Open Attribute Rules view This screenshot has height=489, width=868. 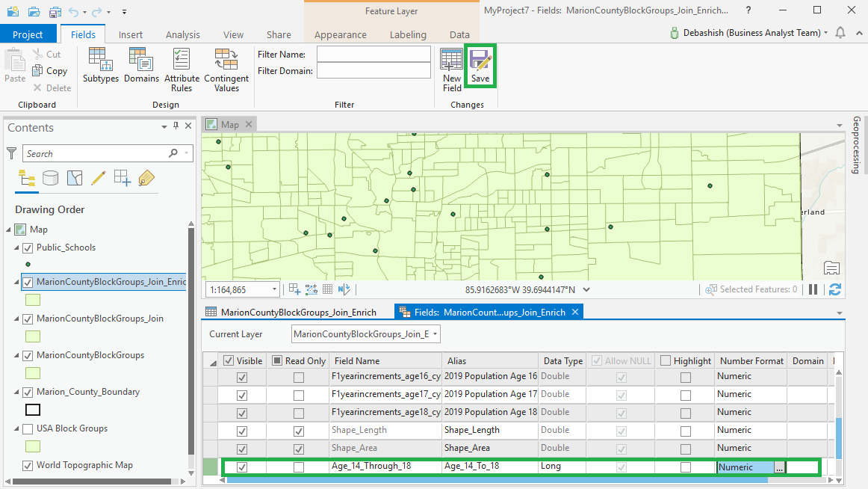[182, 69]
